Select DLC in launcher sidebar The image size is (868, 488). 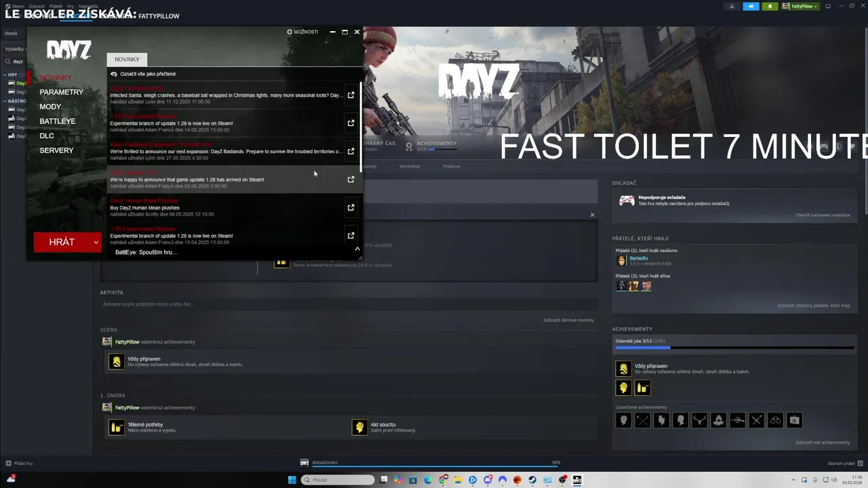(x=47, y=136)
